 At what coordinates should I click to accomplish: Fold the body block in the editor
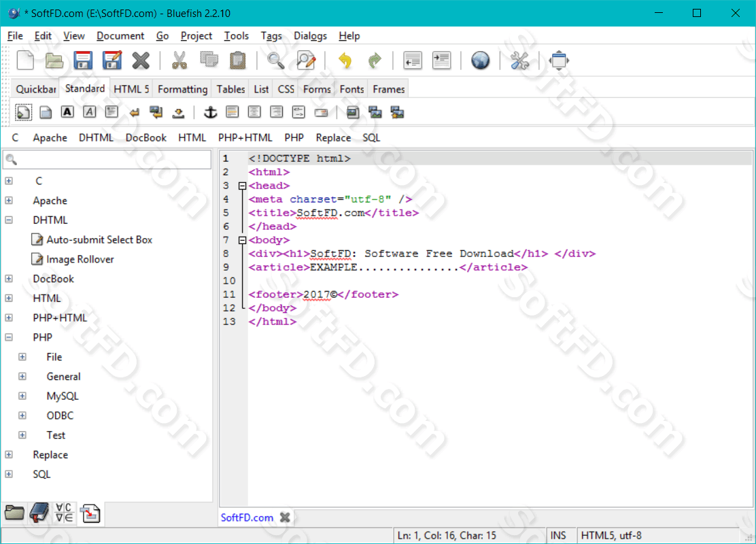243,239
